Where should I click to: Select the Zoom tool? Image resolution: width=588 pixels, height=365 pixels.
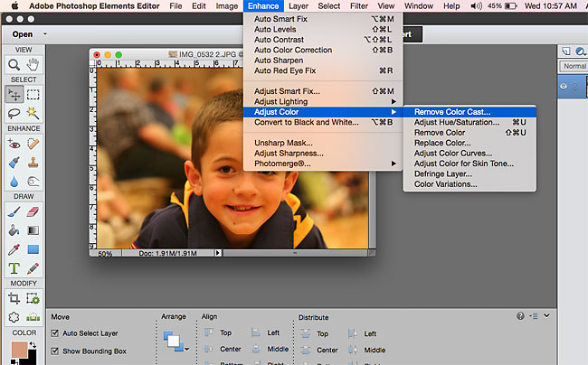pyautogui.click(x=14, y=65)
